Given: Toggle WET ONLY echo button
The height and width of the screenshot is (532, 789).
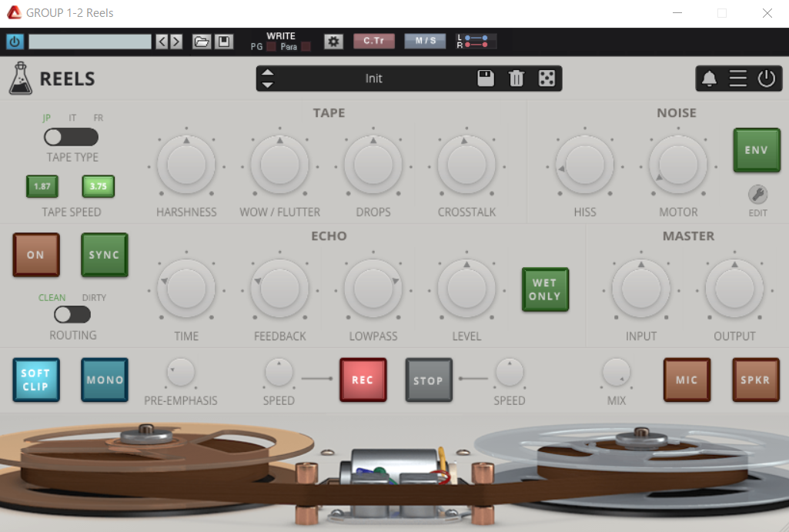Looking at the screenshot, I should 545,290.
